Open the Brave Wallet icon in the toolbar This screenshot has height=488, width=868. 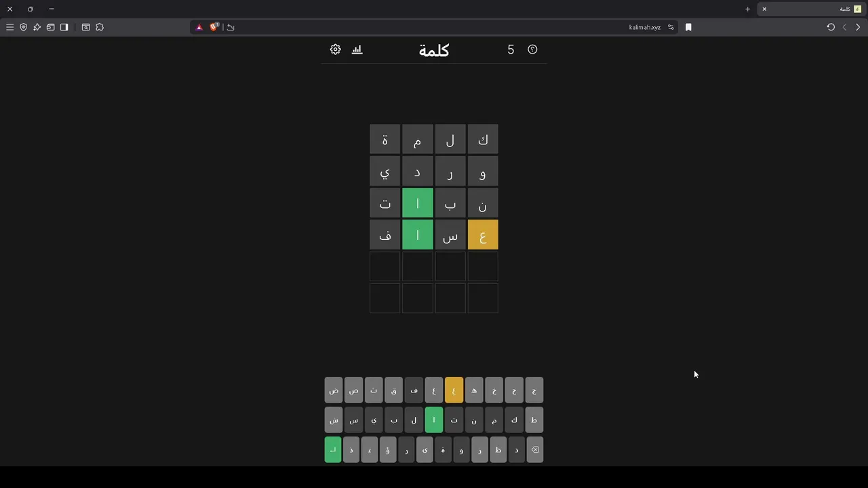(50, 27)
